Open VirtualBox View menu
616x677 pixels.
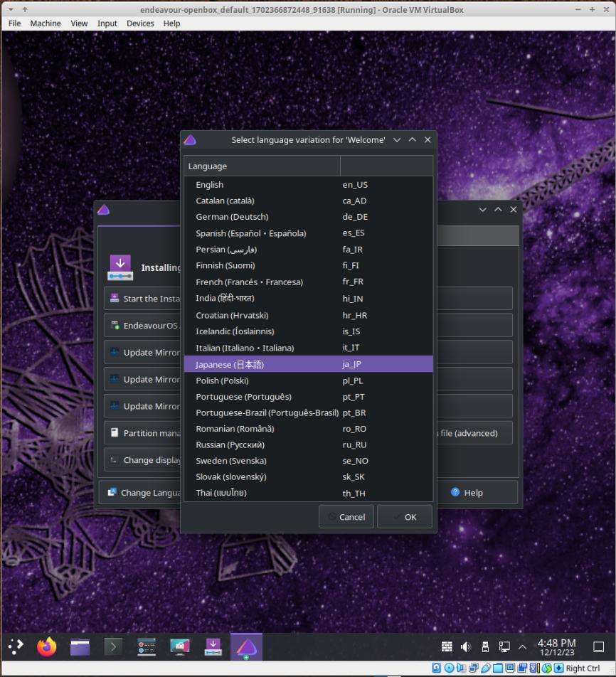[x=79, y=23]
